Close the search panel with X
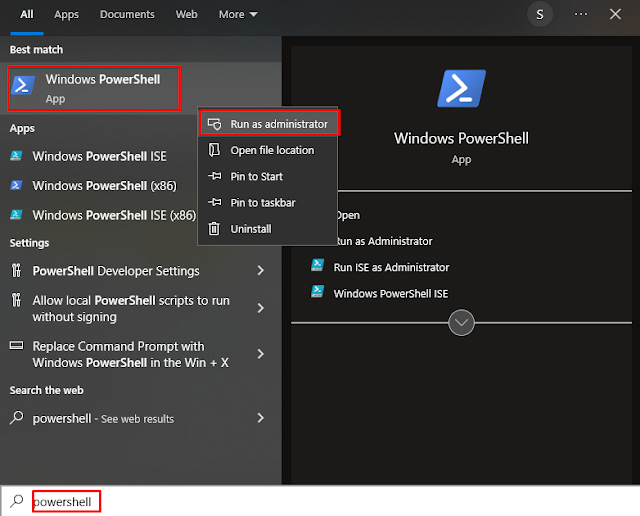Image resolution: width=640 pixels, height=516 pixels. [615, 14]
